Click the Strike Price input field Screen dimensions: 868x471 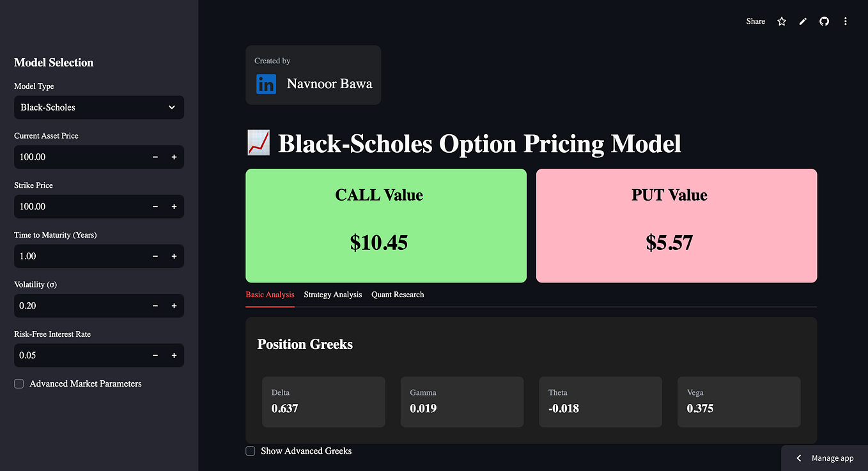(x=80, y=206)
